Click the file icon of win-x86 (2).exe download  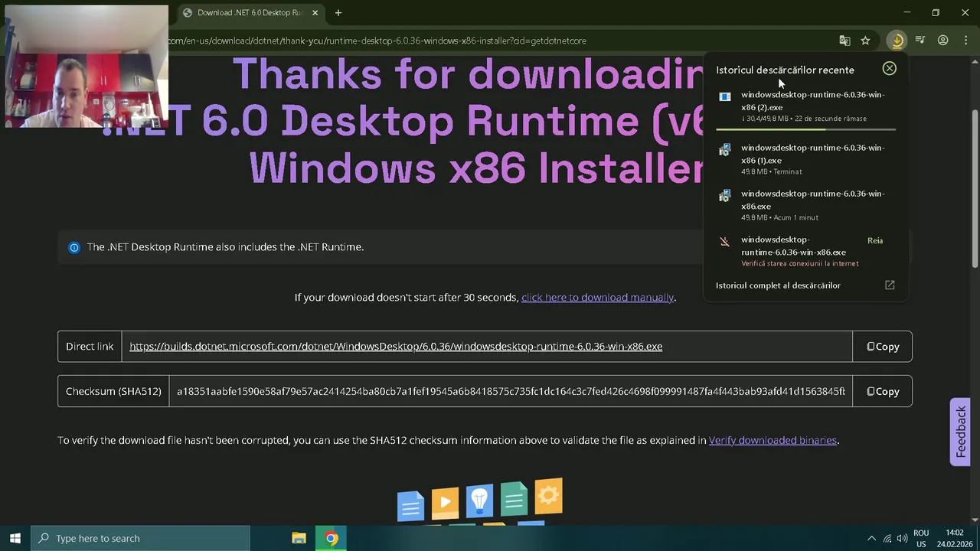click(x=724, y=96)
